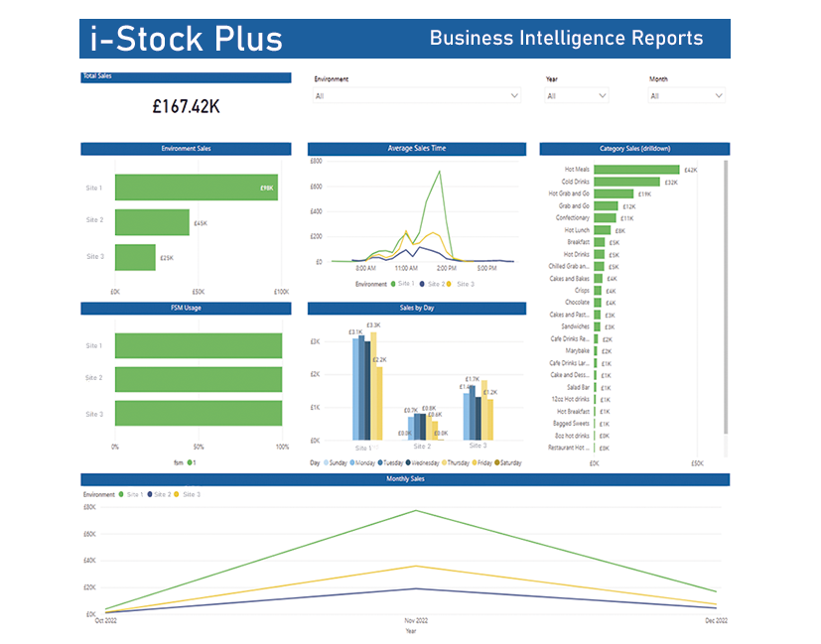Open the Environment filter dropdown
The width and height of the screenshot is (821, 644).
tap(417, 95)
